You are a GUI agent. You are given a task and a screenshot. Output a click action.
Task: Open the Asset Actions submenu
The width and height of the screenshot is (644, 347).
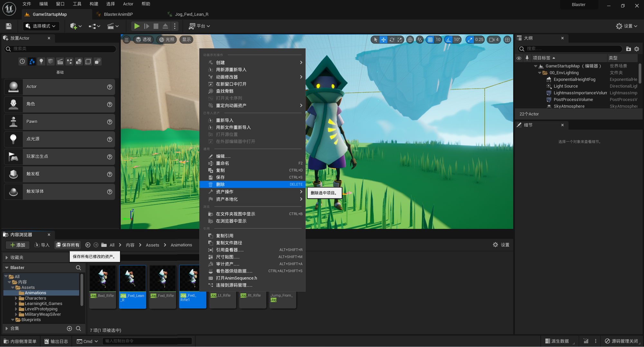[x=252, y=192]
